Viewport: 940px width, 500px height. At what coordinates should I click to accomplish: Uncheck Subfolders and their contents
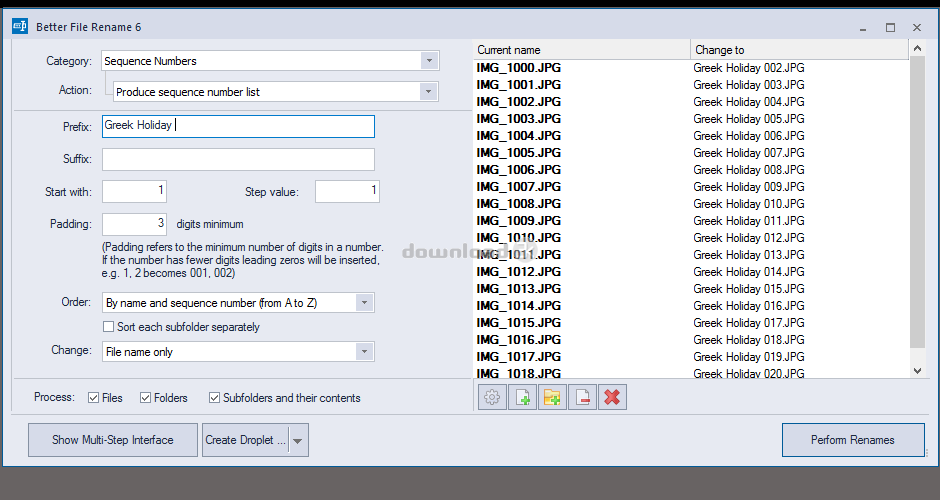(x=215, y=397)
